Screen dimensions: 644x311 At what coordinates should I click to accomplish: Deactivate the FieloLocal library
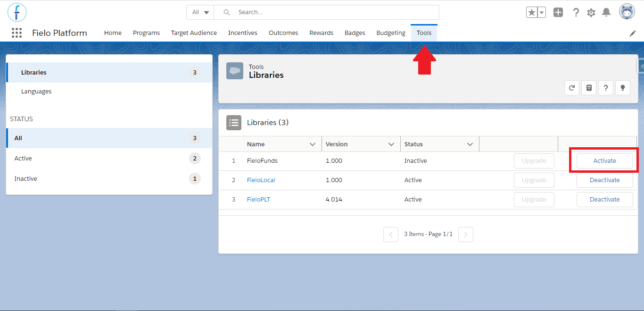[x=605, y=180]
